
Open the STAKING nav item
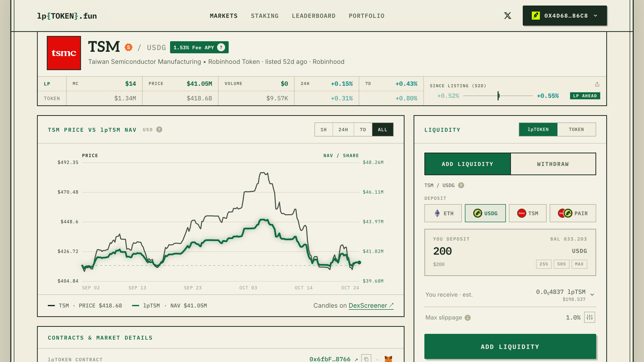[265, 16]
